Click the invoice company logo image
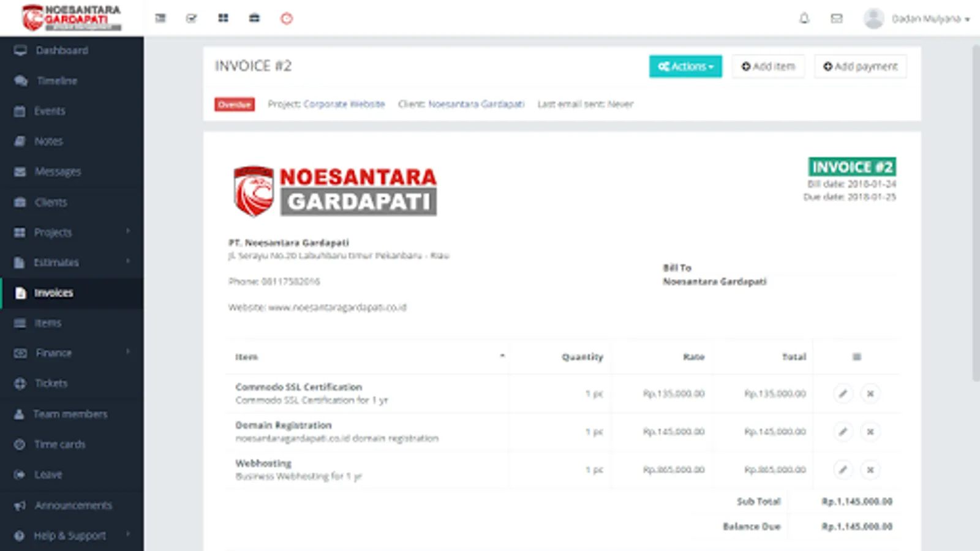 (x=335, y=191)
